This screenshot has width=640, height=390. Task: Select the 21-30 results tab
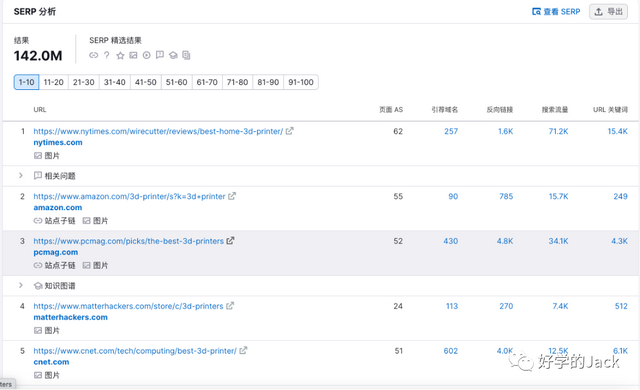click(84, 82)
